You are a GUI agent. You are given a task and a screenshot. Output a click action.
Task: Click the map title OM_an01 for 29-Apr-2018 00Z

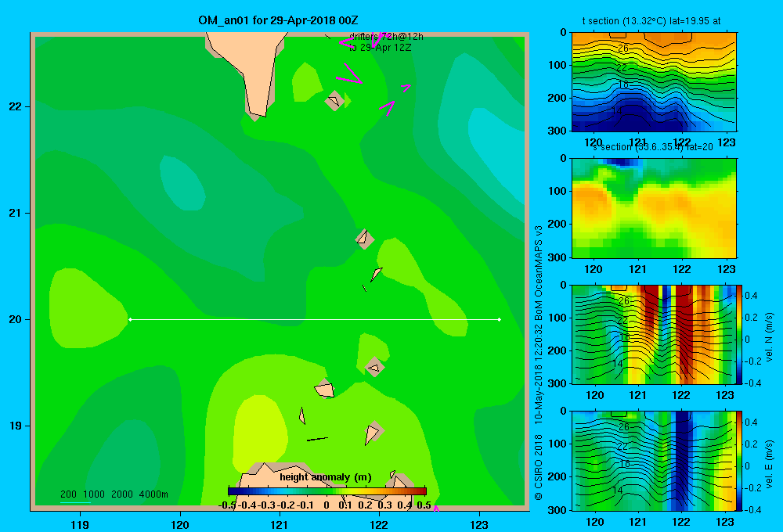pyautogui.click(x=278, y=20)
